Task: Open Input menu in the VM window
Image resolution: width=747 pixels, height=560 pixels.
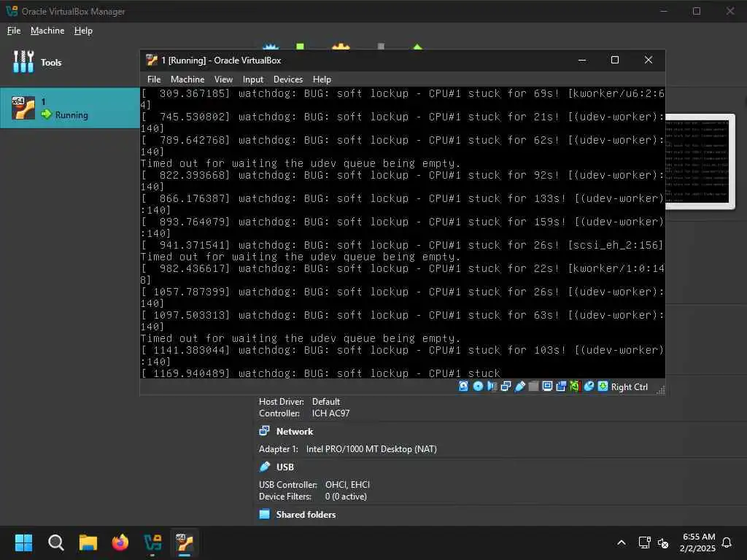Action: pos(253,79)
